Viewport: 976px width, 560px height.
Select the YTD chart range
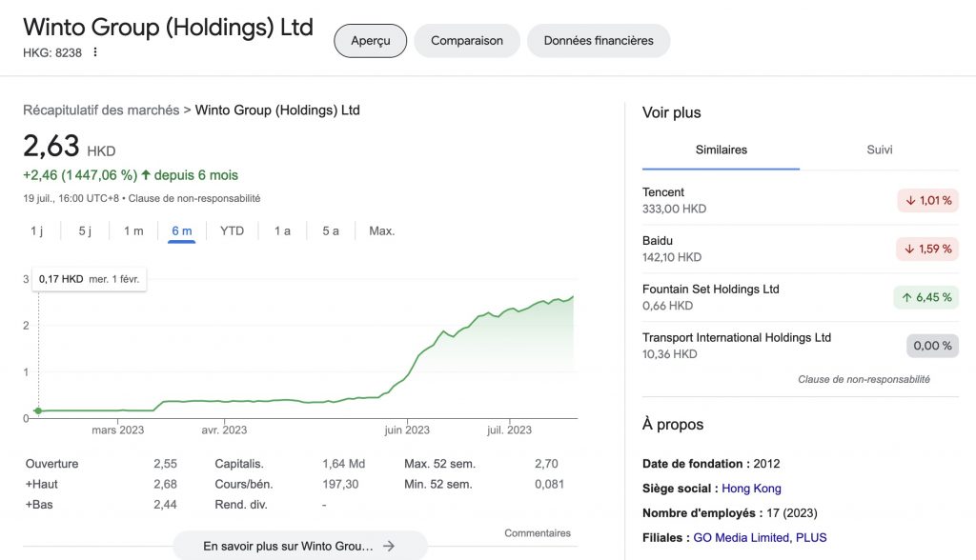tap(232, 230)
